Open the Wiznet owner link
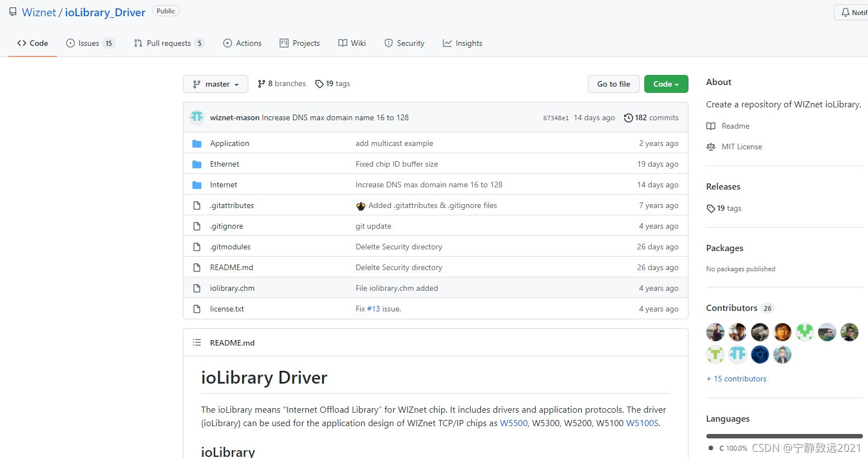Screen dimensions: 868x458 [x=39, y=12]
